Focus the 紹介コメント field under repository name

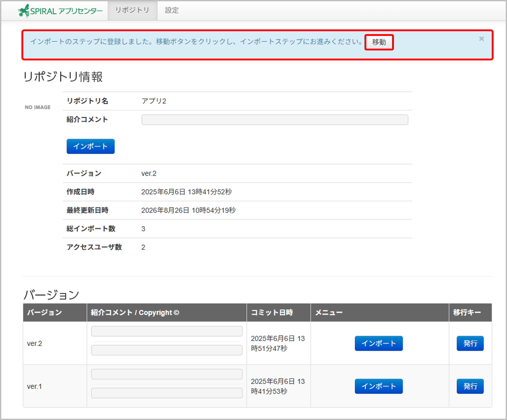pos(275,120)
